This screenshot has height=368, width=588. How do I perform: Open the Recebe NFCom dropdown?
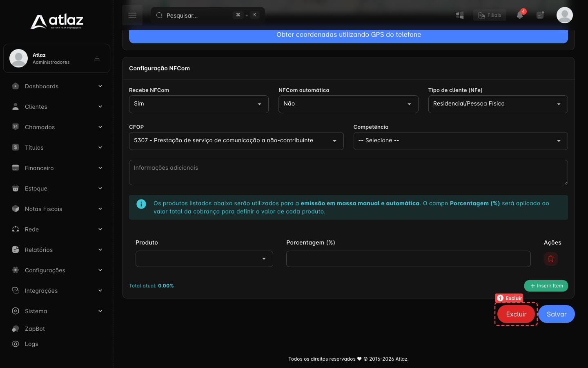tap(199, 104)
